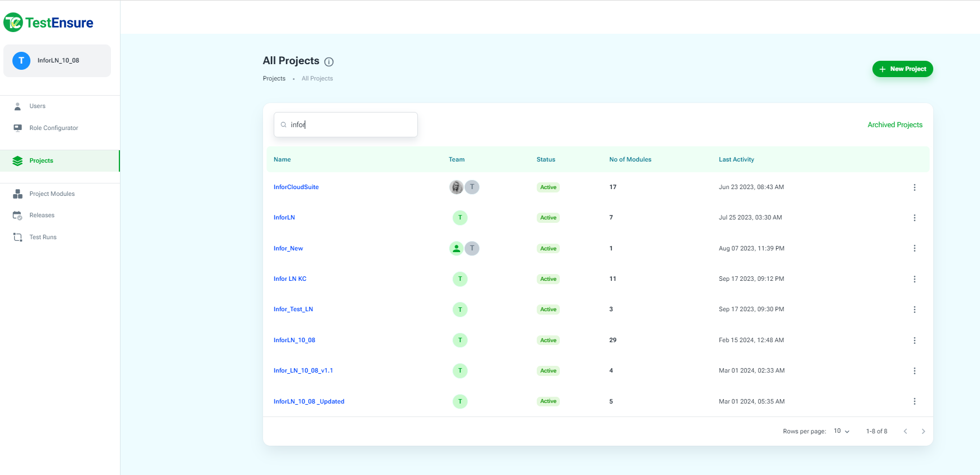Click the TestEnsure logo

tap(48, 23)
